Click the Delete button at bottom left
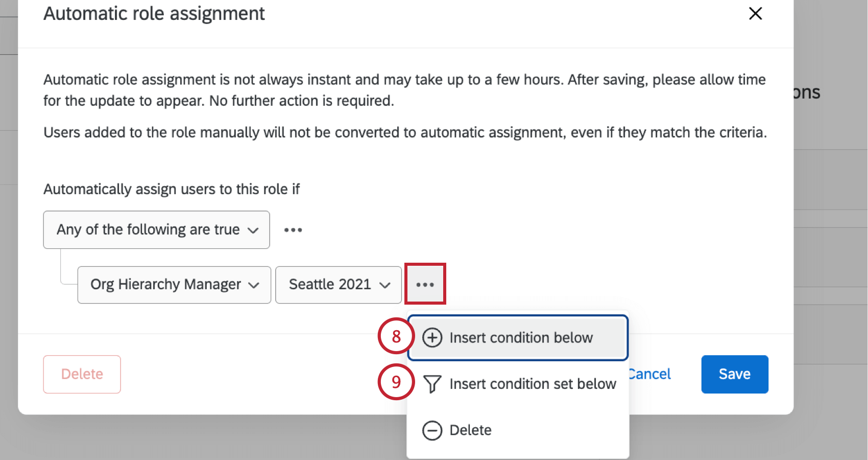 point(82,374)
